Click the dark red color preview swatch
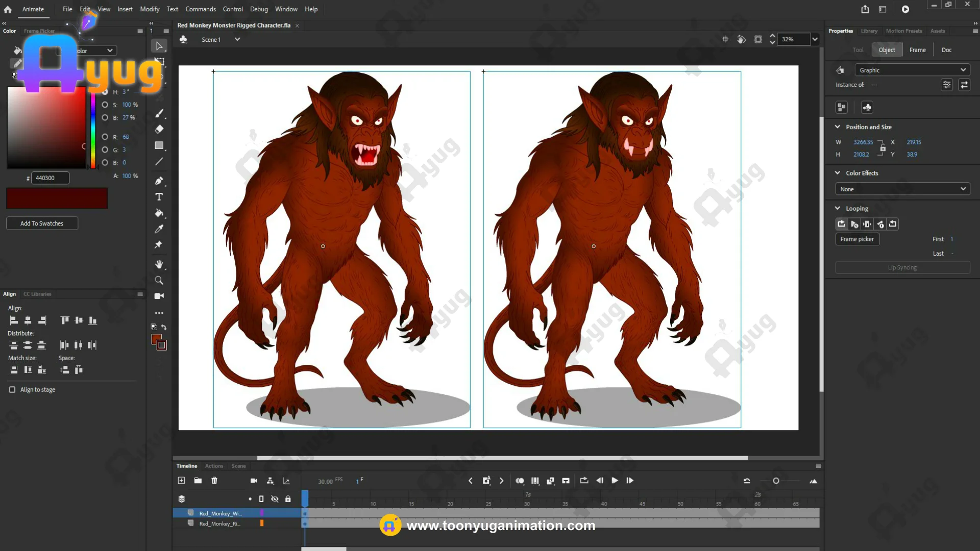Viewport: 980px width, 551px height. pyautogui.click(x=57, y=198)
